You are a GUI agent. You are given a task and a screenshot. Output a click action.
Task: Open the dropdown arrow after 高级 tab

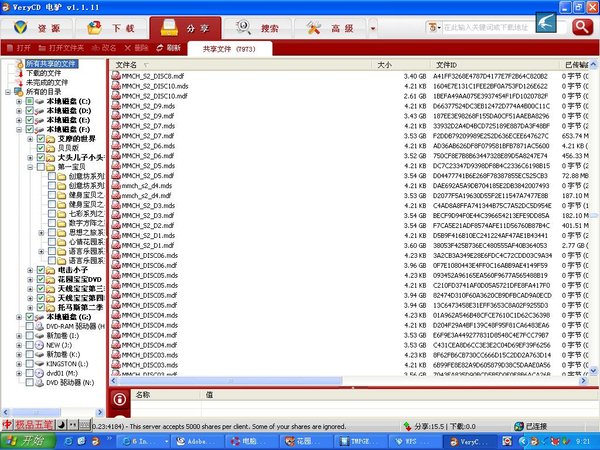[373, 28]
